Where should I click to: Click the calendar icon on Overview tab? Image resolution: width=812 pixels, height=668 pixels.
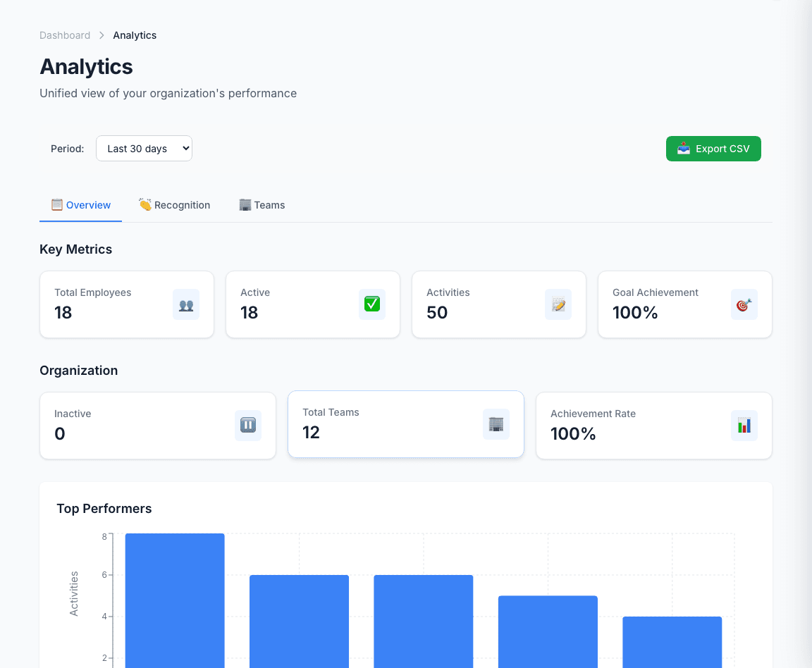(57, 204)
